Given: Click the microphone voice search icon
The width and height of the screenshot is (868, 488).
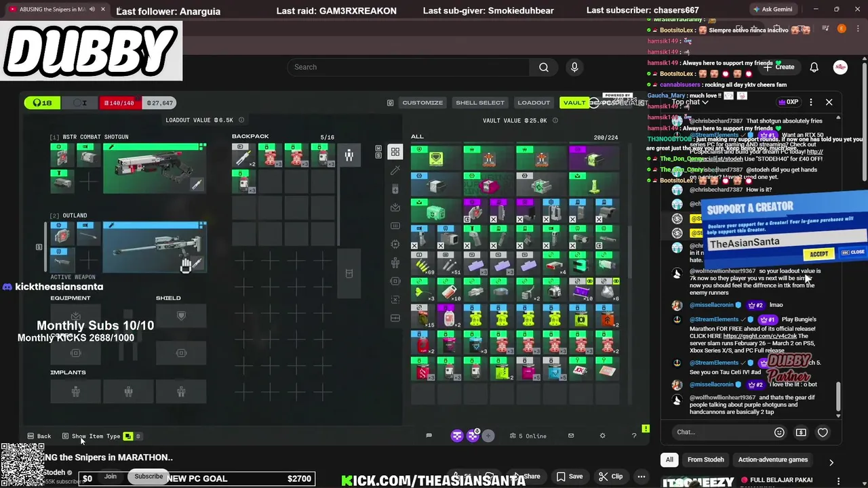Looking at the screenshot, I should [574, 67].
